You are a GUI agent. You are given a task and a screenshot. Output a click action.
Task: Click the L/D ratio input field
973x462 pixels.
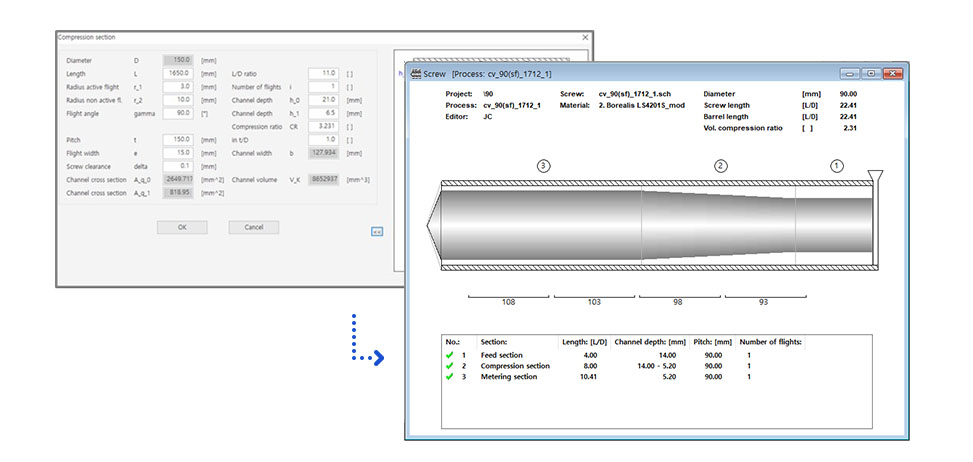[324, 73]
